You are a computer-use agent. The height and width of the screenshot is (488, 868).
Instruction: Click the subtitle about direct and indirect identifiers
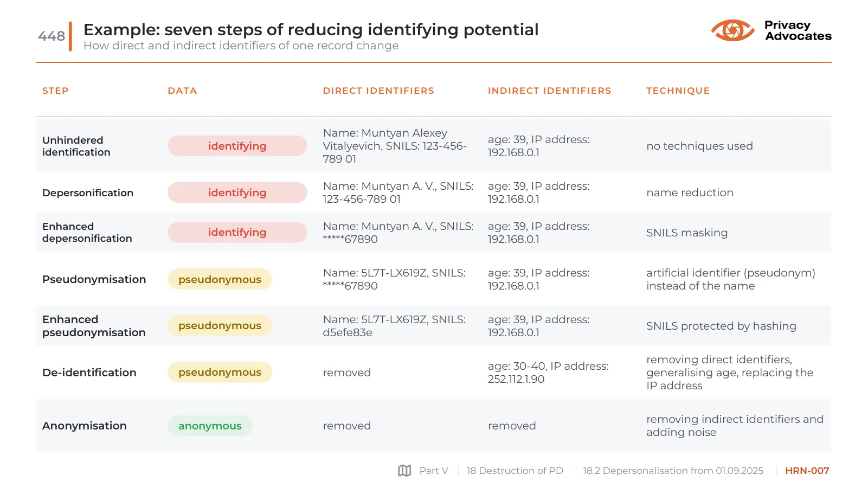241,46
